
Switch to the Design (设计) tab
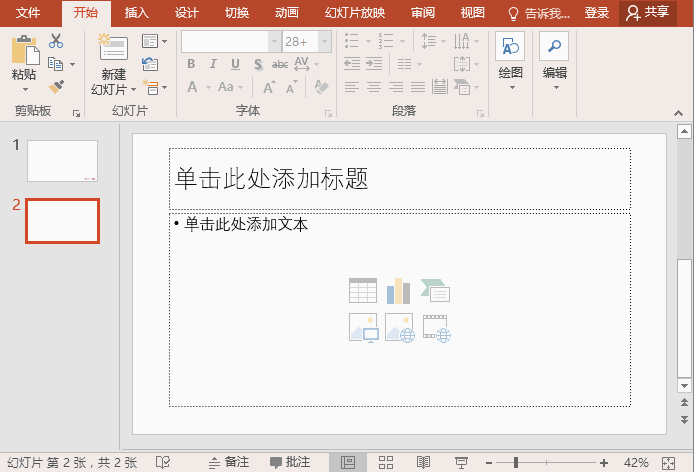pyautogui.click(x=186, y=13)
